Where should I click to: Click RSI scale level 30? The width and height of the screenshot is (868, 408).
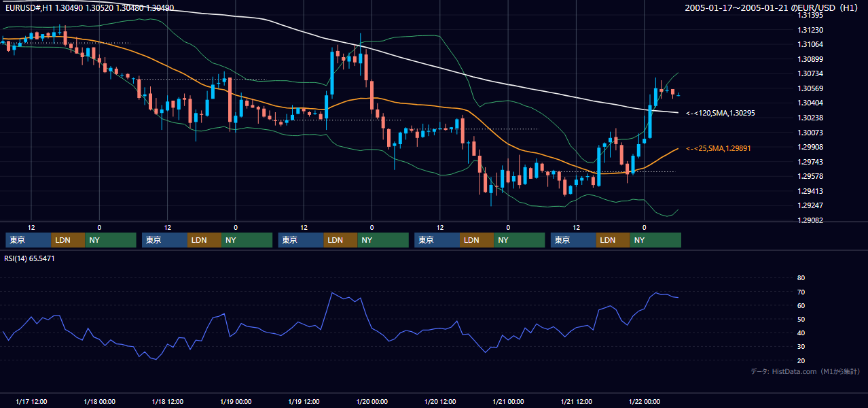[x=801, y=346]
